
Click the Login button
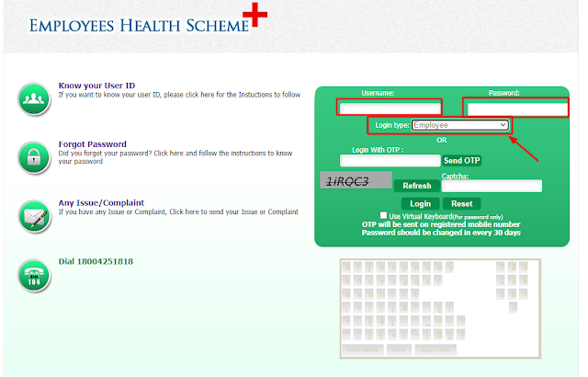pyautogui.click(x=421, y=204)
